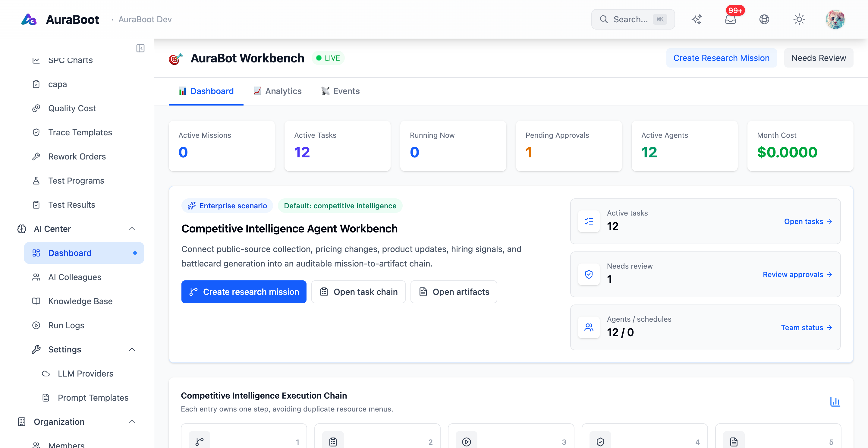Click execution chain step 3 play icon
The width and height of the screenshot is (868, 448).
click(x=466, y=441)
